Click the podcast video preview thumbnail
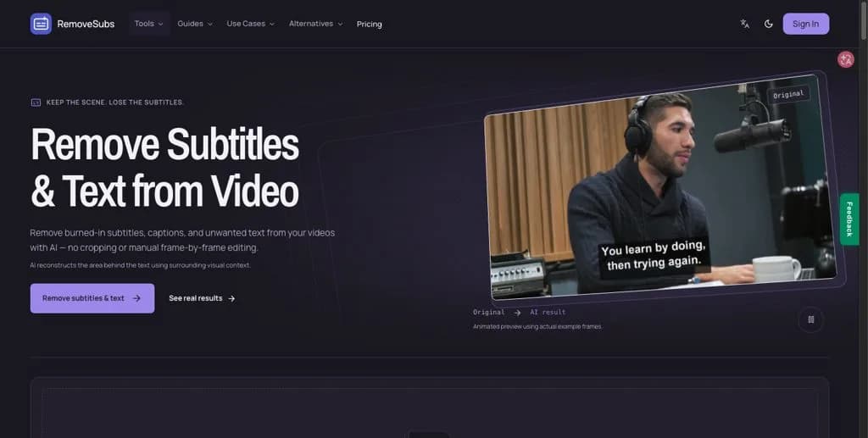This screenshot has height=438, width=868. (x=660, y=187)
